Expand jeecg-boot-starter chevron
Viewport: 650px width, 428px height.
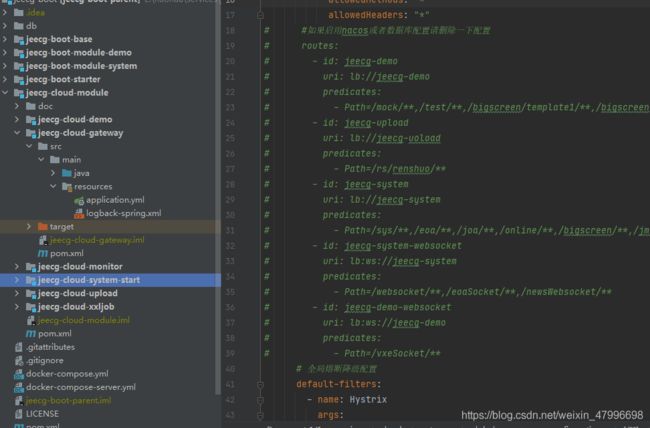(5, 79)
